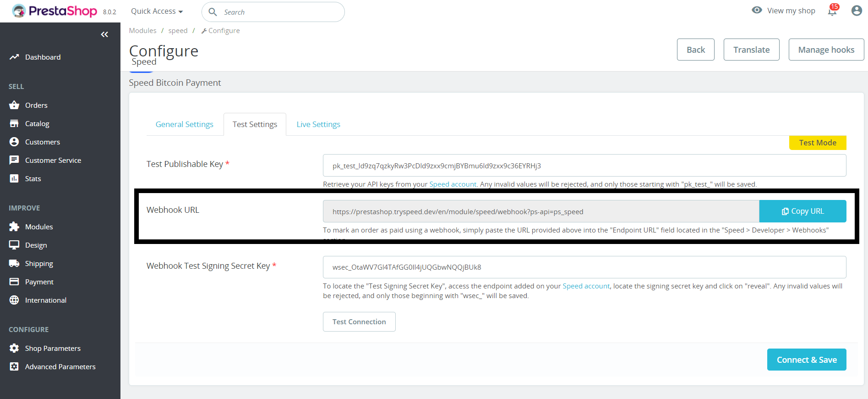
Task: Switch to the General Settings tab
Action: [x=185, y=124]
